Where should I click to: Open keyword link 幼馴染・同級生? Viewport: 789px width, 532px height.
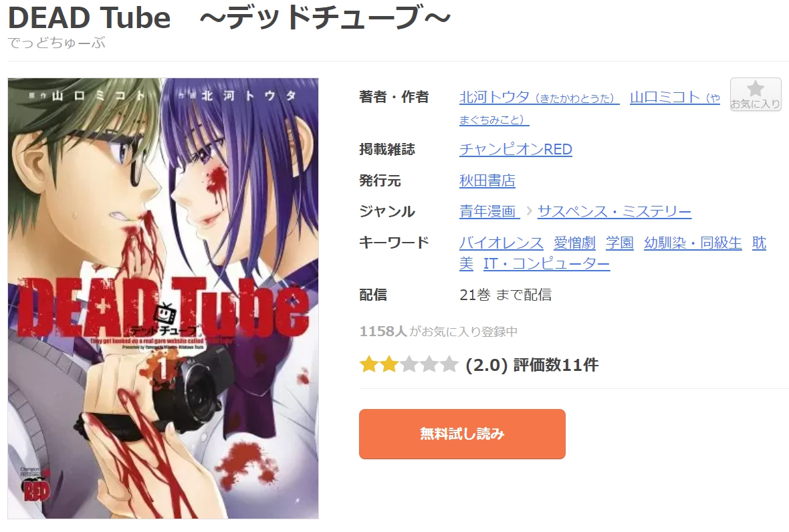pos(693,243)
